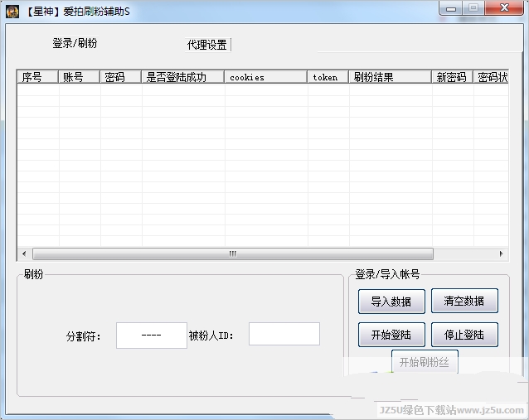Click the maximize button in title bar

tap(473, 8)
